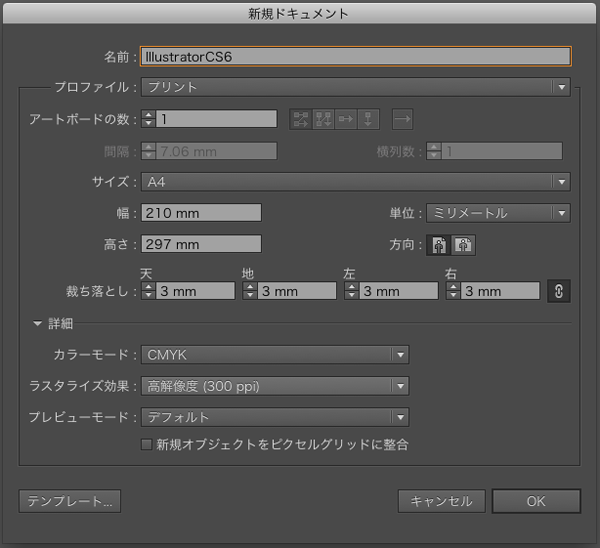This screenshot has height=548, width=600.
Task: Open the 単位 ミリメートル dropdown
Action: [498, 213]
